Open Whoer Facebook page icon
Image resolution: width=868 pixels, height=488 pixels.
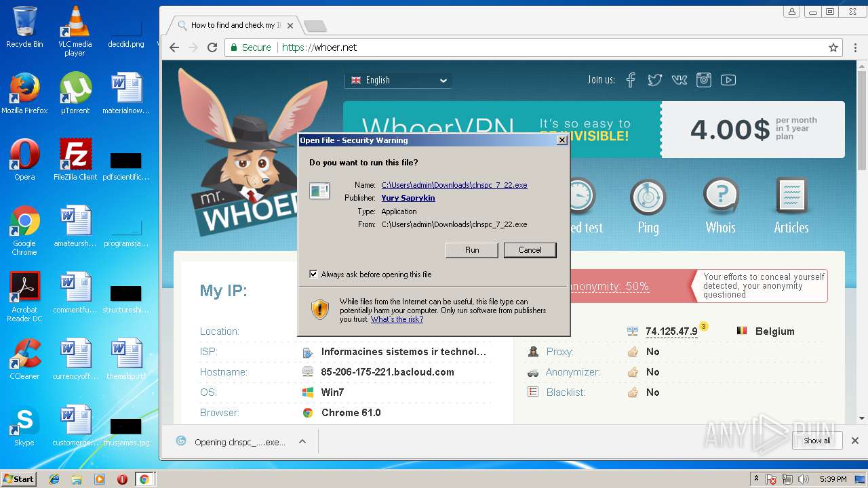point(631,80)
